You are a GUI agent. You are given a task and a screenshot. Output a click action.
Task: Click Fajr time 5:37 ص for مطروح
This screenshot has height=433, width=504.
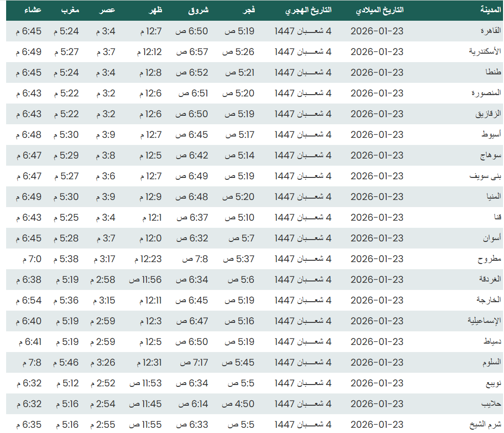(x=239, y=259)
